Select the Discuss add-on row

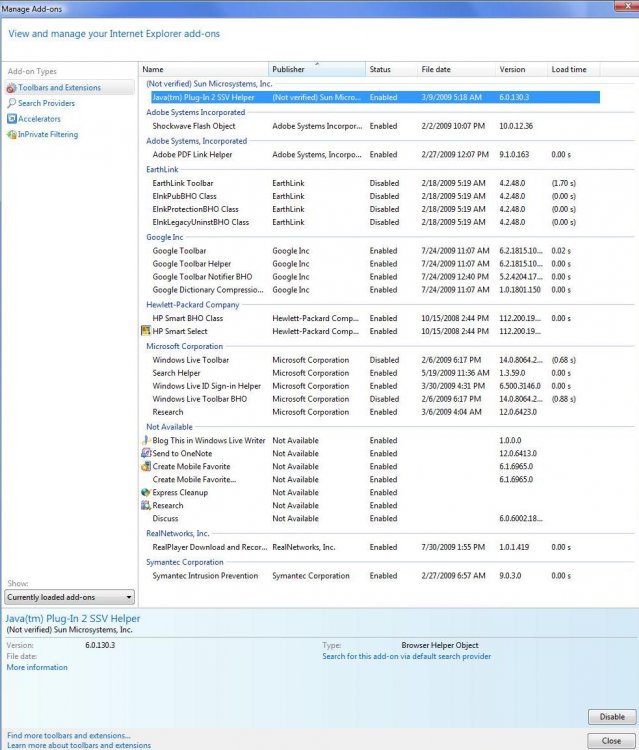(x=165, y=518)
